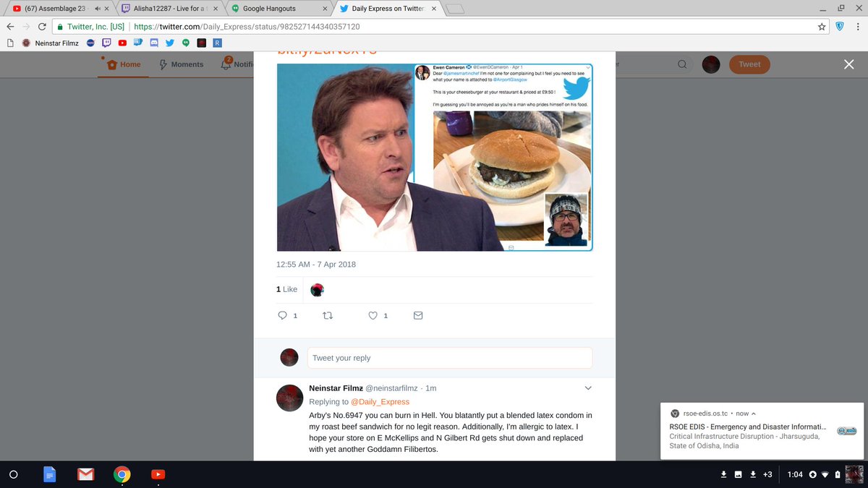View the 1 Like list
Viewport: 868px width, 488px height.
tap(286, 289)
